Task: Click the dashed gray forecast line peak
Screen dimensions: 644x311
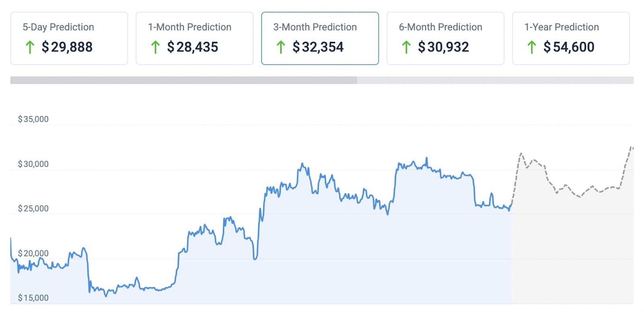Action: [x=631, y=148]
